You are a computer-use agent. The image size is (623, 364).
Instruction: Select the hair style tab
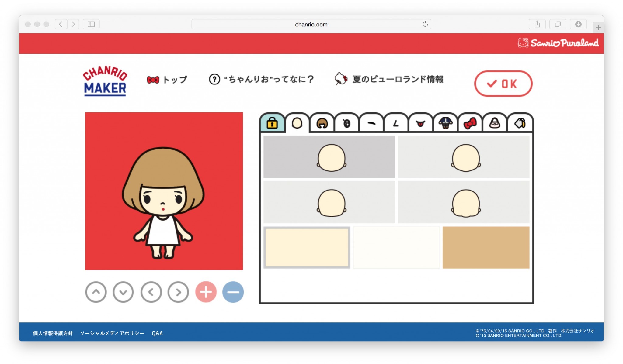(x=322, y=123)
